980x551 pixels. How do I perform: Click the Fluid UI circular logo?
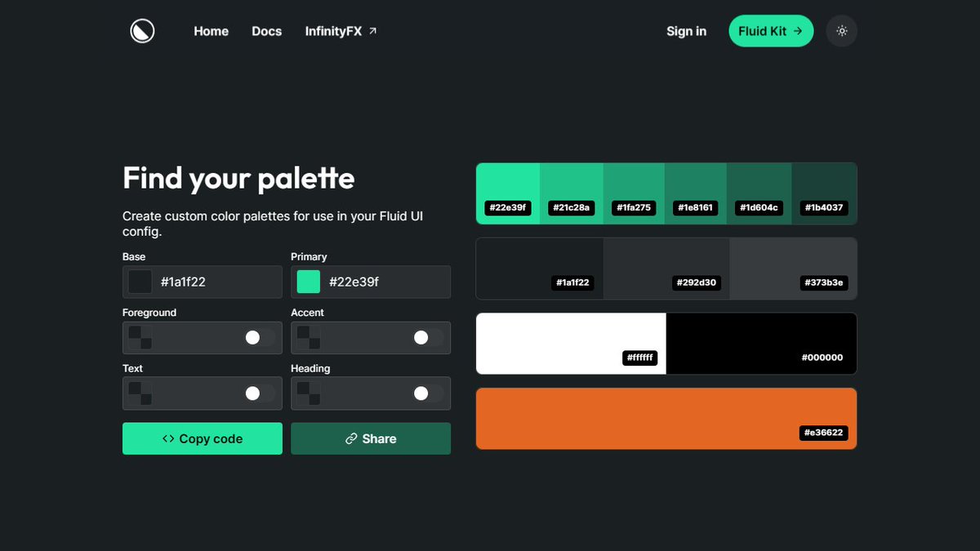click(x=142, y=31)
